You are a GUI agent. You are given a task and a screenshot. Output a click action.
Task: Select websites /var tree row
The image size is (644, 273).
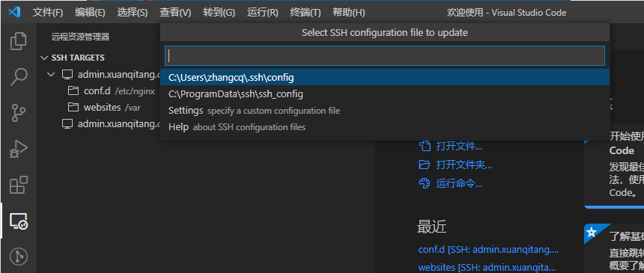pyautogui.click(x=99, y=108)
